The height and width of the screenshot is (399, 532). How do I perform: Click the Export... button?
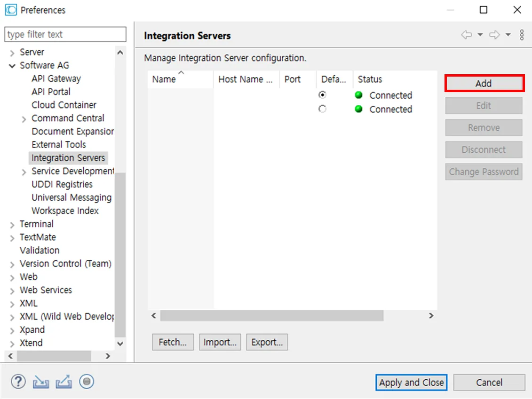coord(267,342)
